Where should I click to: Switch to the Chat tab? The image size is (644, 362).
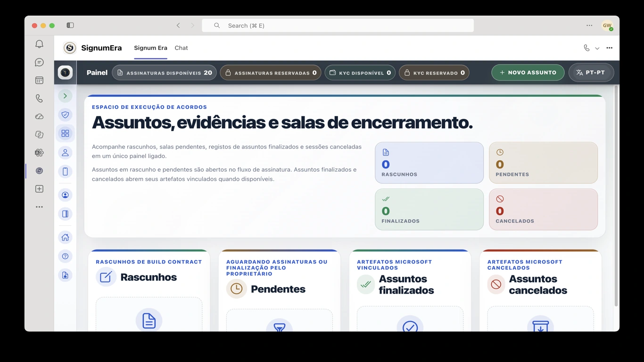coord(181,48)
